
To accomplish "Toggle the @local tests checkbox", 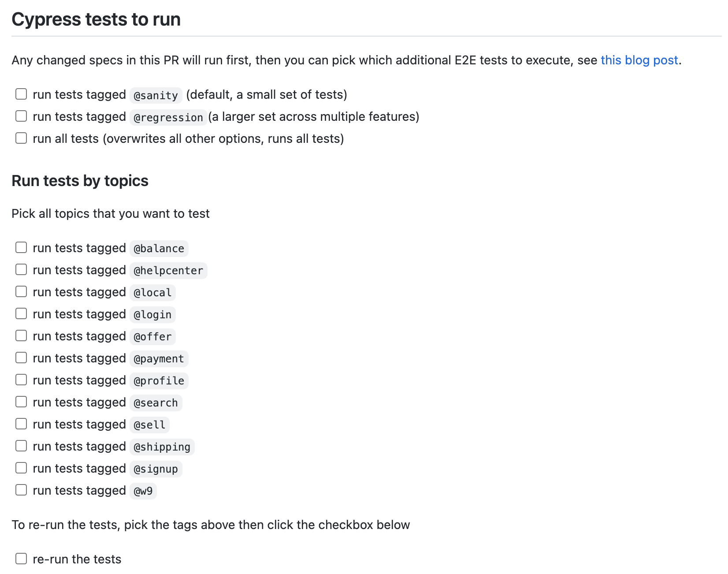I will [x=21, y=291].
